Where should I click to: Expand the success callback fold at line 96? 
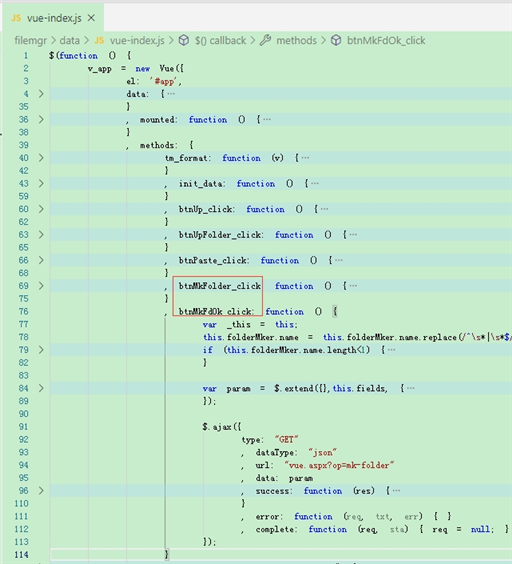pos(41,491)
